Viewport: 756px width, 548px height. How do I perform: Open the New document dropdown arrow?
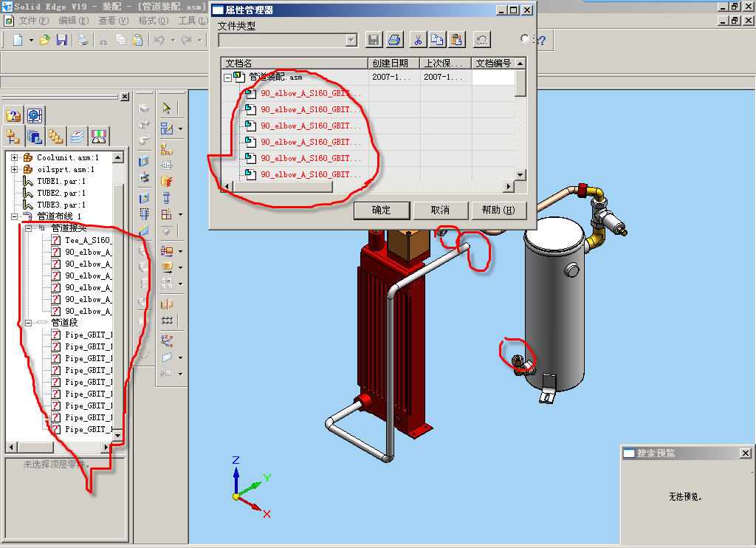tap(31, 41)
